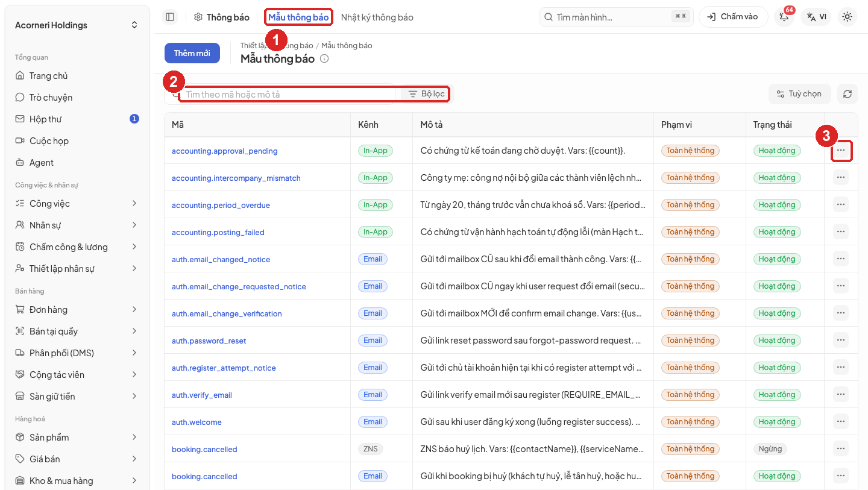868x490 pixels.
Task: Switch to the Nhật ký thông báo tab
Action: (x=377, y=17)
